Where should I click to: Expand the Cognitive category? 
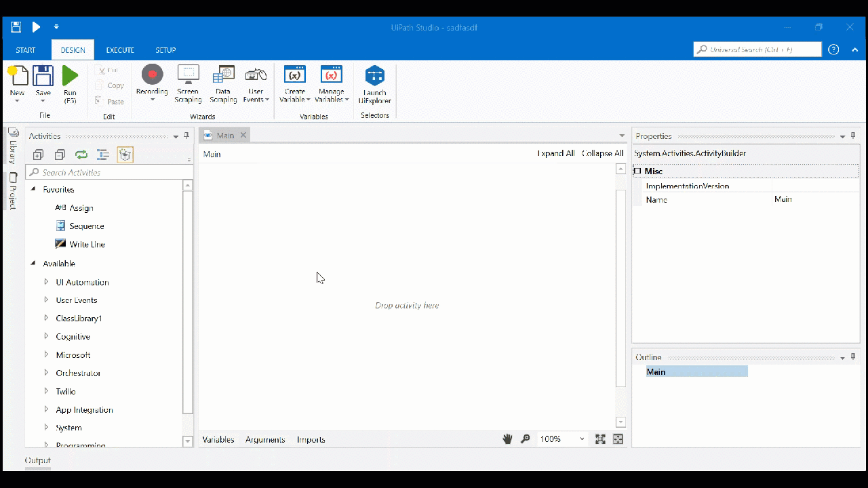tap(46, 336)
